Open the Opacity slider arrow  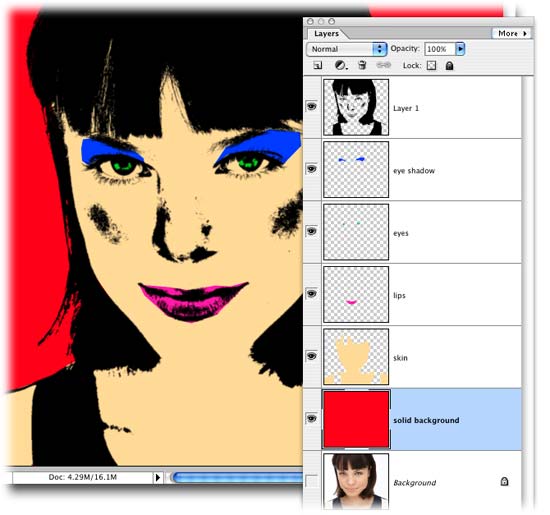coord(460,49)
